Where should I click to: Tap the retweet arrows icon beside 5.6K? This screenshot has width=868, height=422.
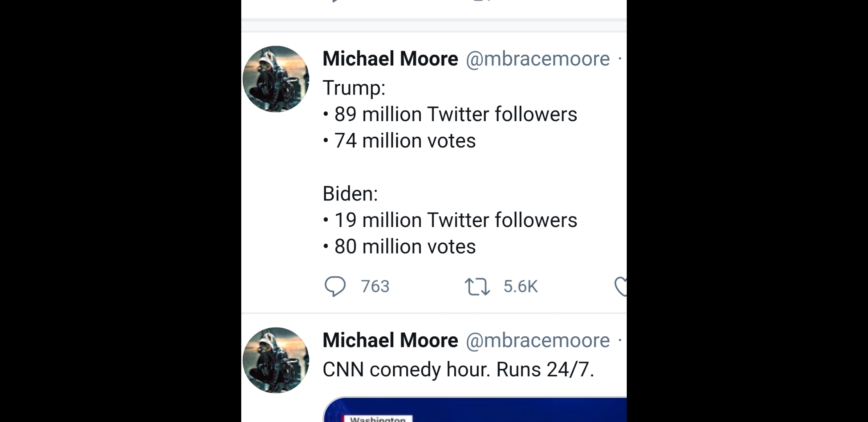click(477, 286)
